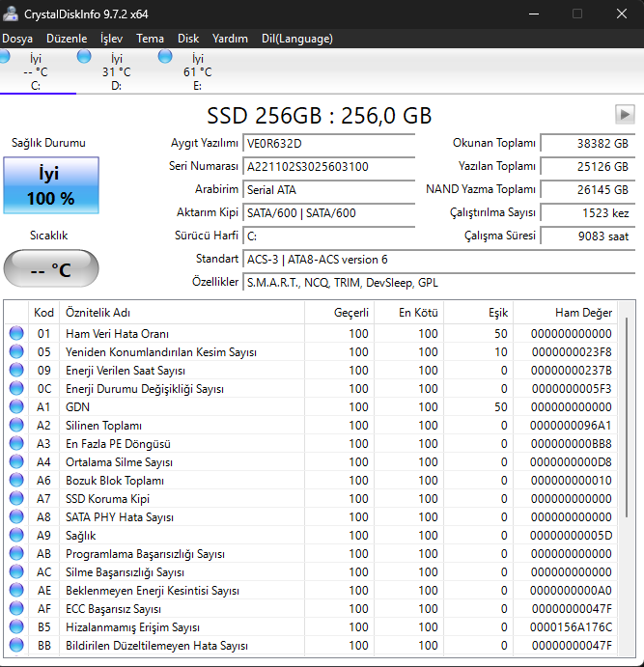Image resolution: width=644 pixels, height=667 pixels.
Task: Minimize the CrystalDiskInfo window
Action: (x=534, y=14)
